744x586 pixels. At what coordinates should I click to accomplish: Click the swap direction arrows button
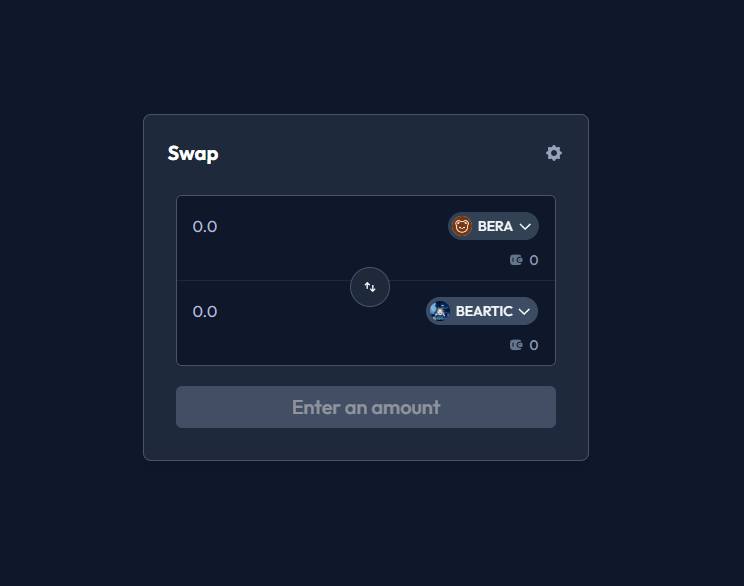[x=370, y=287]
